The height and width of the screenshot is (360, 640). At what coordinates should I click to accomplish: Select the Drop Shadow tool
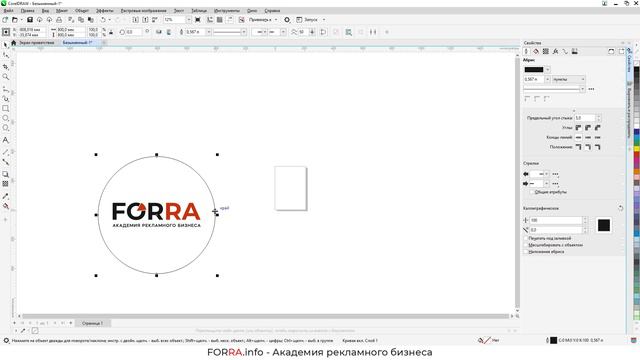pyautogui.click(x=6, y=174)
